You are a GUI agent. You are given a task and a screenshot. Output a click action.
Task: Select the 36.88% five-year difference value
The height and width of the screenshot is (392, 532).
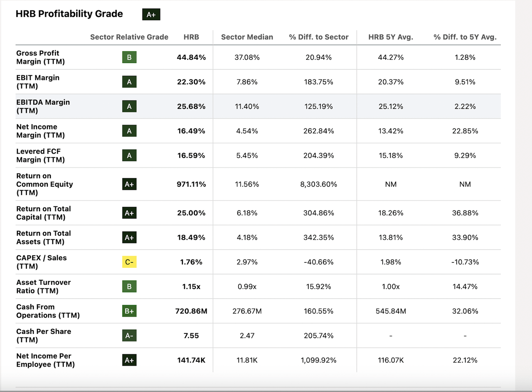point(465,213)
